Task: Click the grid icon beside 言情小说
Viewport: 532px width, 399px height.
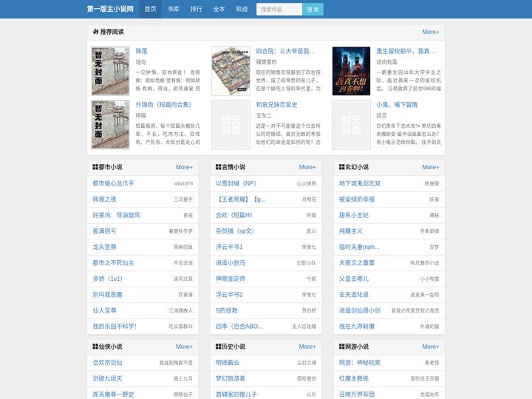Action: (219, 167)
